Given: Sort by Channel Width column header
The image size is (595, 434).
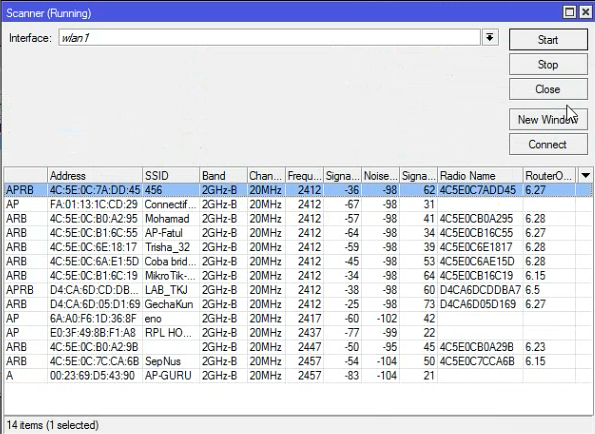Looking at the screenshot, I should [266, 176].
